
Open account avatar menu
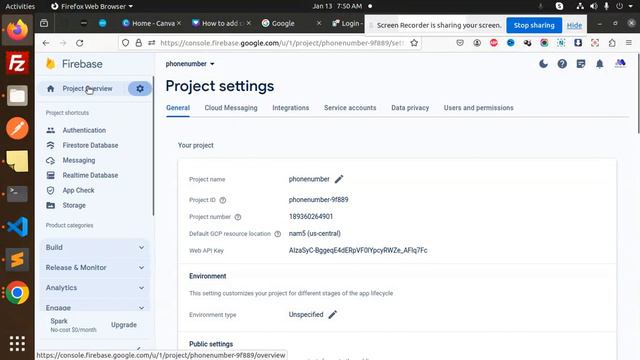[x=620, y=63]
